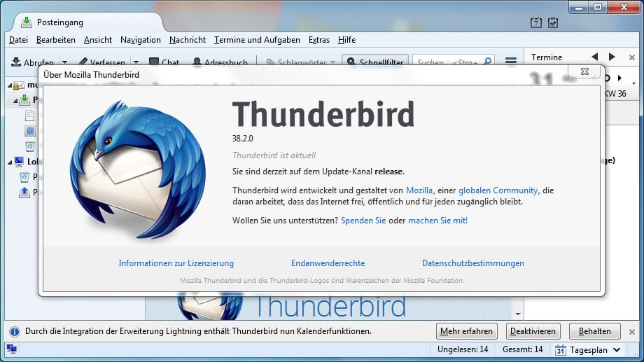Open the tasks tab icon in tab bar
This screenshot has height=362, width=644.
click(x=553, y=22)
